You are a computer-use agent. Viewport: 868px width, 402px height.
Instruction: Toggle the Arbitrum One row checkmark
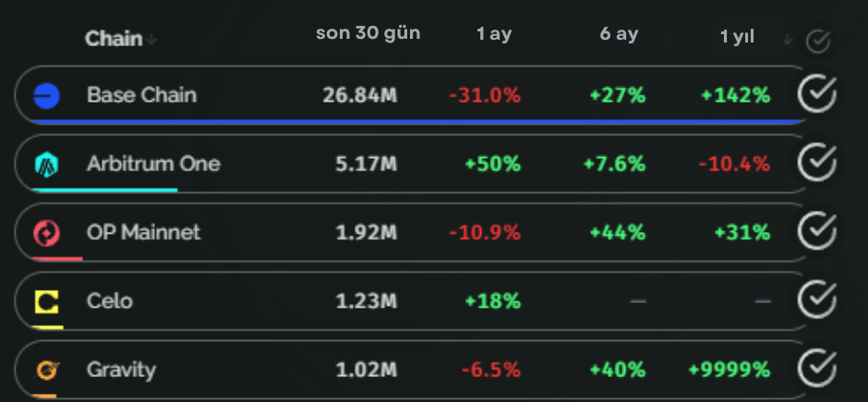tap(817, 163)
